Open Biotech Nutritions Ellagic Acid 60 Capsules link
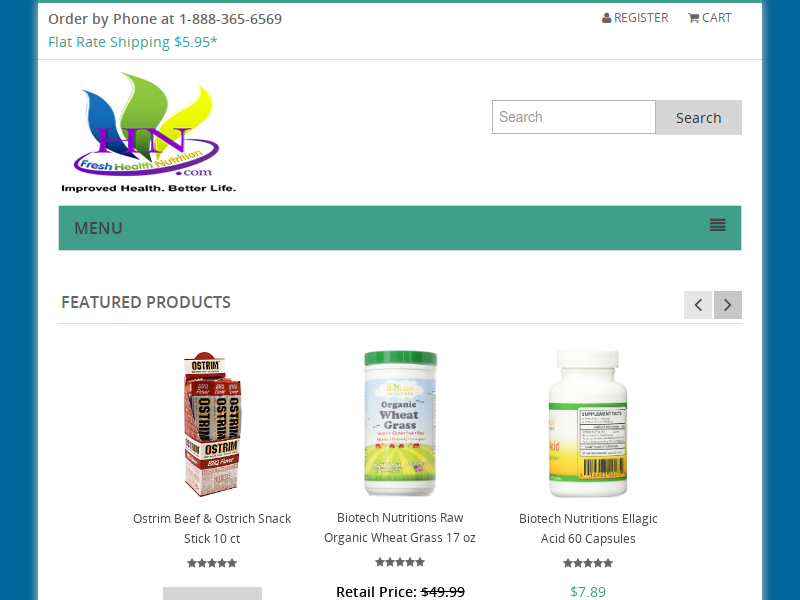This screenshot has width=800, height=600. (x=588, y=529)
